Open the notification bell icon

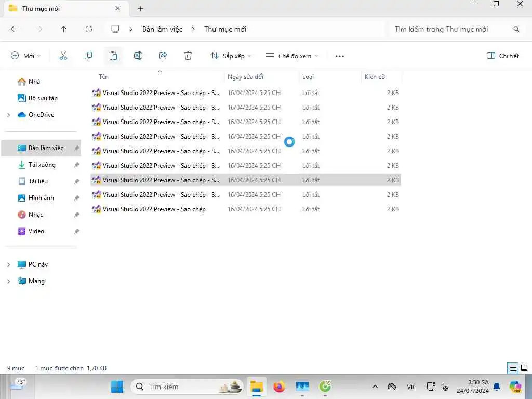coord(497,387)
